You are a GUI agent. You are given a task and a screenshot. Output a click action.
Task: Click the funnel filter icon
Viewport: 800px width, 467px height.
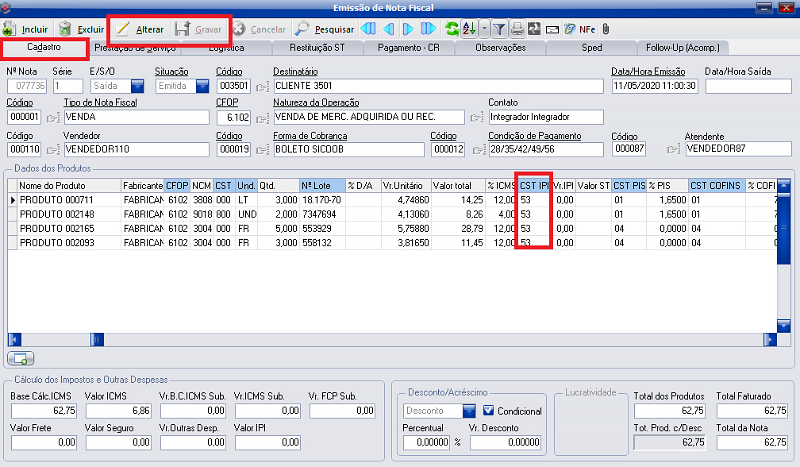(x=499, y=29)
